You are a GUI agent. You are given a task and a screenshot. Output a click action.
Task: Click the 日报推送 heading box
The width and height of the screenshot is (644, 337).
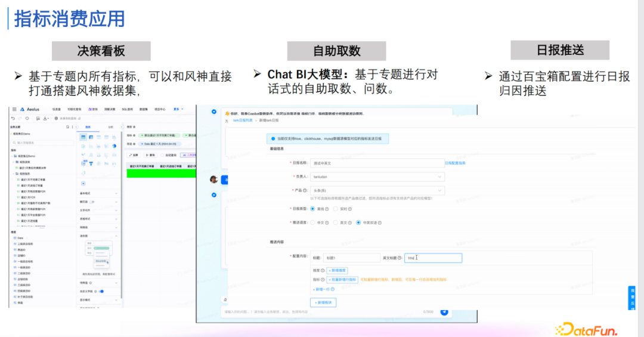coord(560,50)
